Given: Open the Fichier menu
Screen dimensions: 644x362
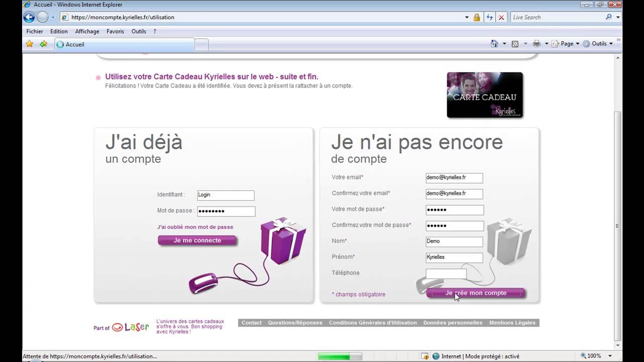Looking at the screenshot, I should [x=35, y=31].
